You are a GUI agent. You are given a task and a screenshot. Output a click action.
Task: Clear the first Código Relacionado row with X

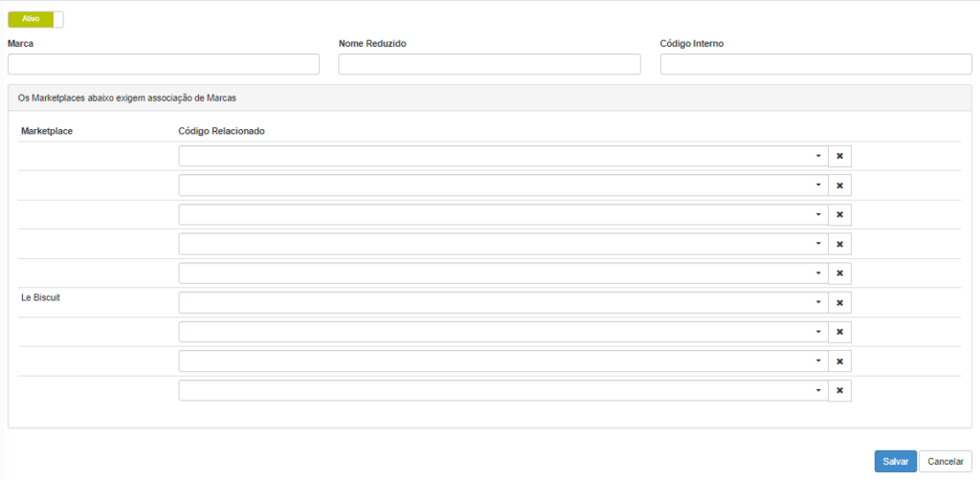click(x=839, y=156)
